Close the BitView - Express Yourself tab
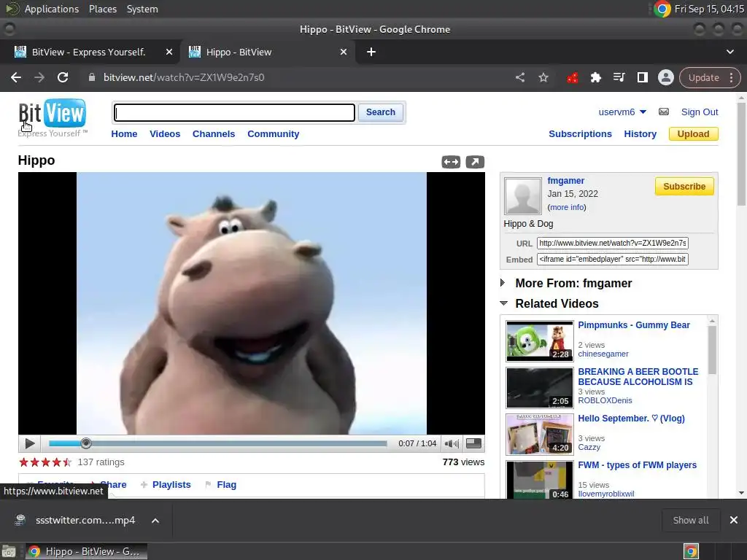747x560 pixels. coord(169,52)
